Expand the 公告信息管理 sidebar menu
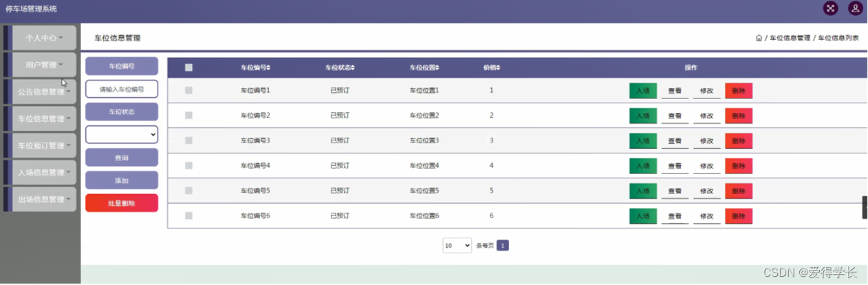 (44, 92)
